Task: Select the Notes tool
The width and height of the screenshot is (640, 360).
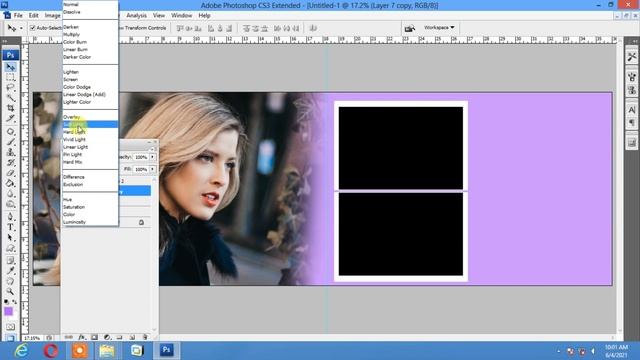Action: (x=11, y=260)
